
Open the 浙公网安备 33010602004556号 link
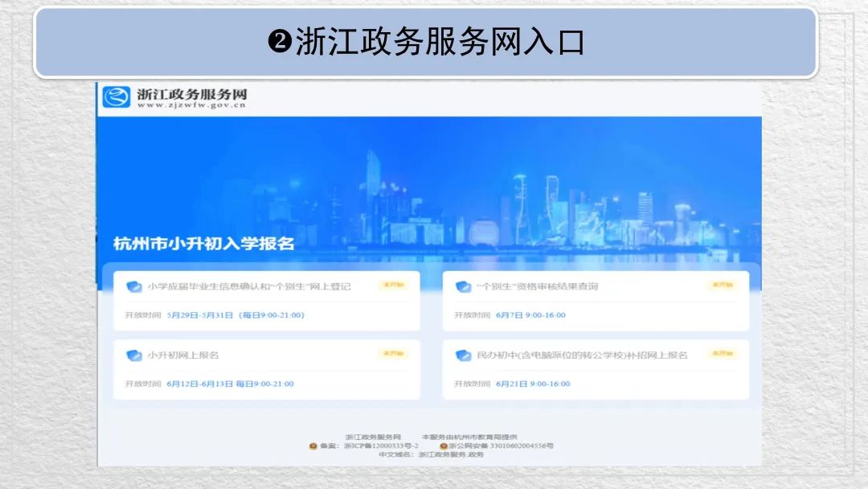501,446
